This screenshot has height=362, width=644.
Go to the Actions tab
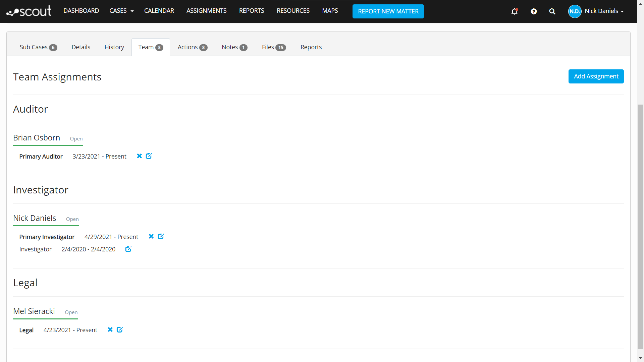[192, 47]
